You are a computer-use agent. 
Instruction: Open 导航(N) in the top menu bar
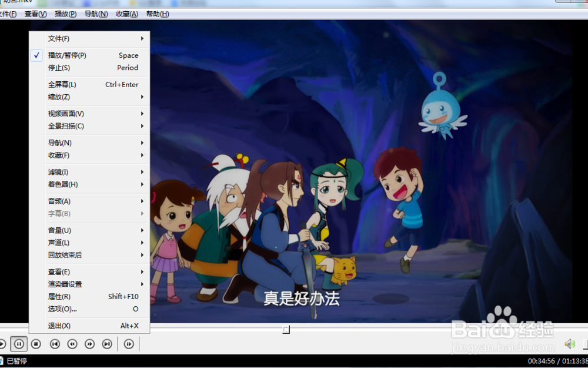point(96,14)
